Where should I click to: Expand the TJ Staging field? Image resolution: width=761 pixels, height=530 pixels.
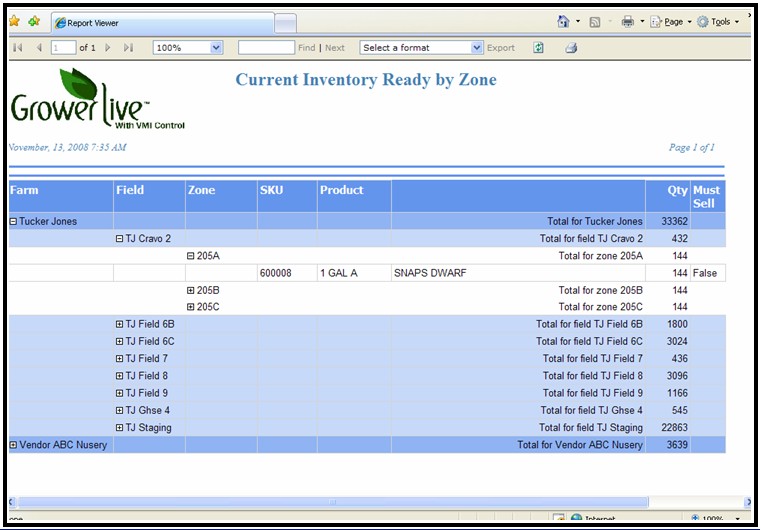pos(119,427)
